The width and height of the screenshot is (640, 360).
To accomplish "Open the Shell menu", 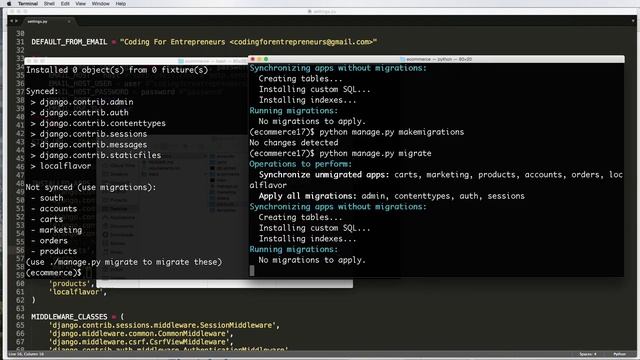I will coord(49,4).
